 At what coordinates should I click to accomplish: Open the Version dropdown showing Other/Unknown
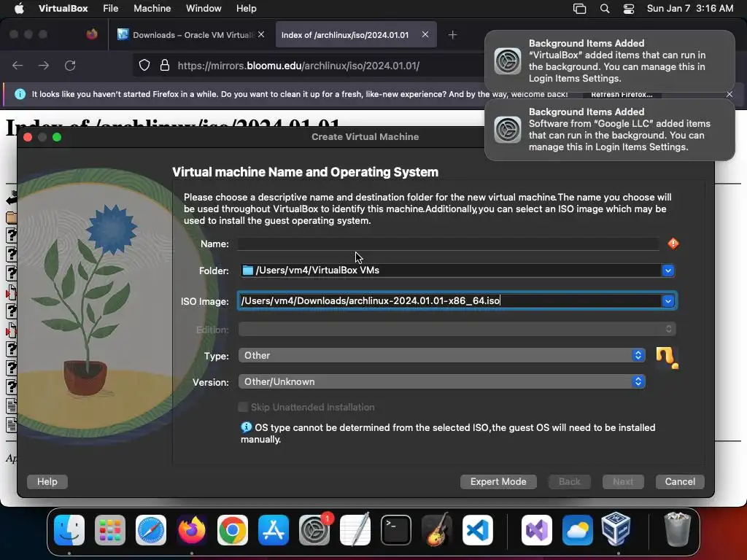441,381
